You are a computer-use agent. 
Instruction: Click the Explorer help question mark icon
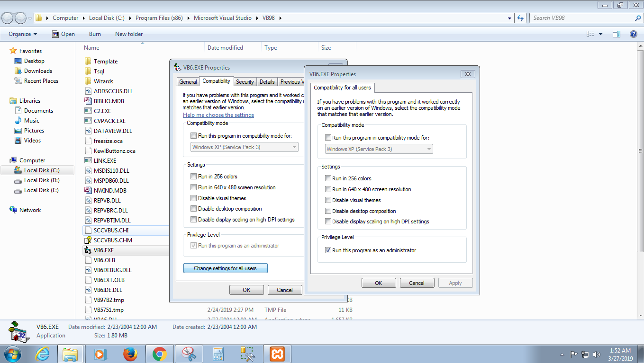[633, 34]
